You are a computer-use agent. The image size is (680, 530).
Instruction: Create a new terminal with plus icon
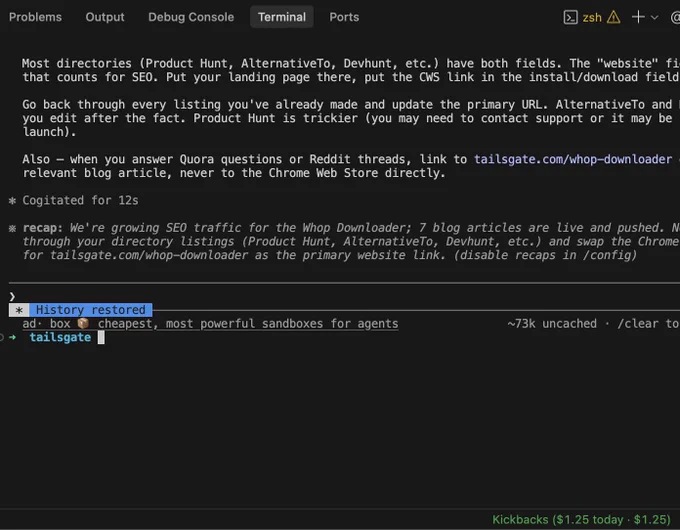[638, 17]
